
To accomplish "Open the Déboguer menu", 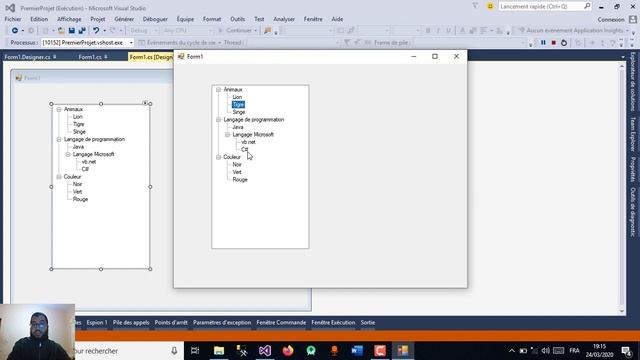I will 155,19.
